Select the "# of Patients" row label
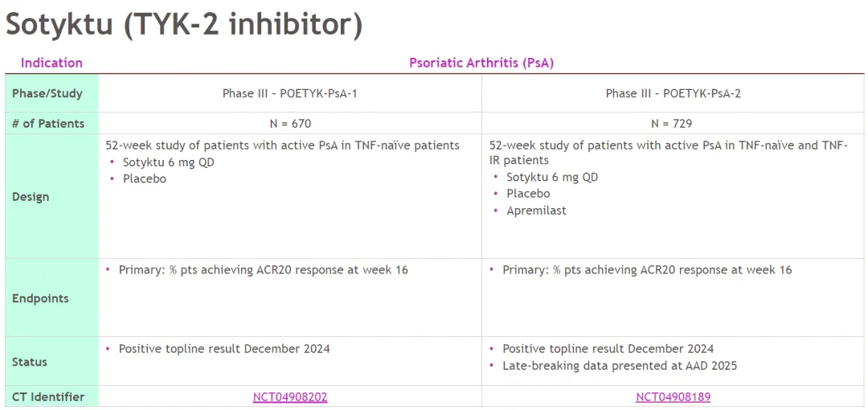The image size is (868, 410). point(48,124)
